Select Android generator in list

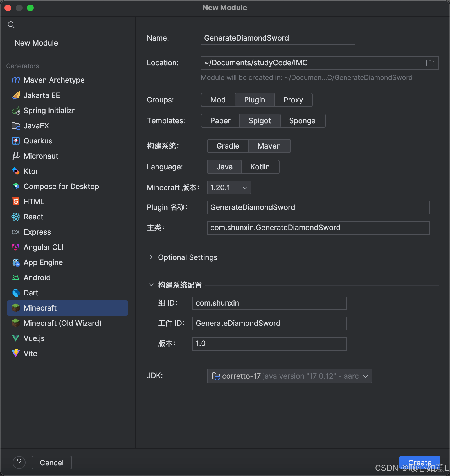click(x=67, y=278)
